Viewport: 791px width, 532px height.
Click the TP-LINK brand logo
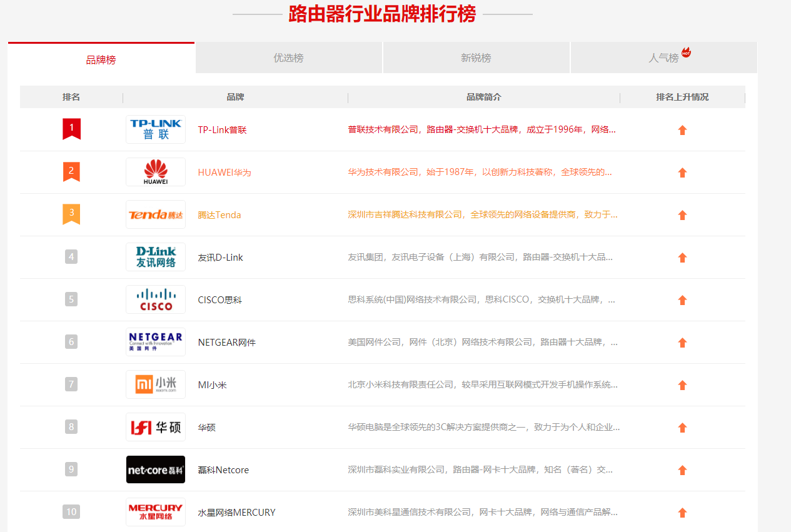click(x=155, y=129)
